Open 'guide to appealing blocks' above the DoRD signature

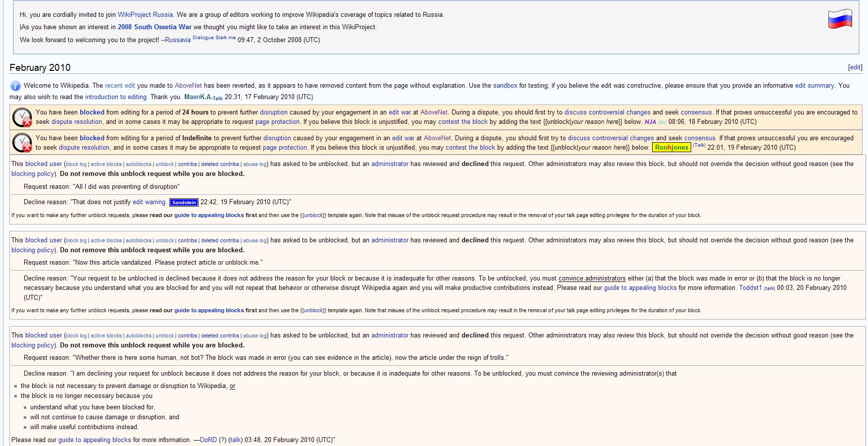pyautogui.click(x=95, y=440)
